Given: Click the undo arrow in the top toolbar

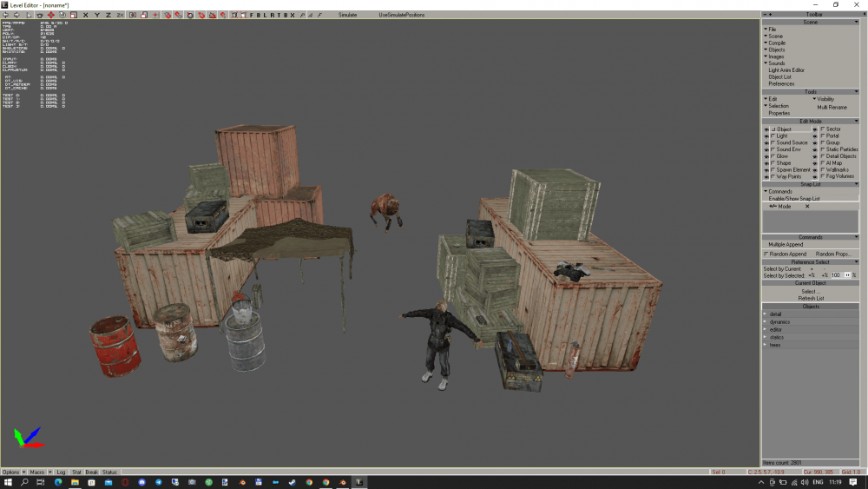Looking at the screenshot, I should coord(4,15).
